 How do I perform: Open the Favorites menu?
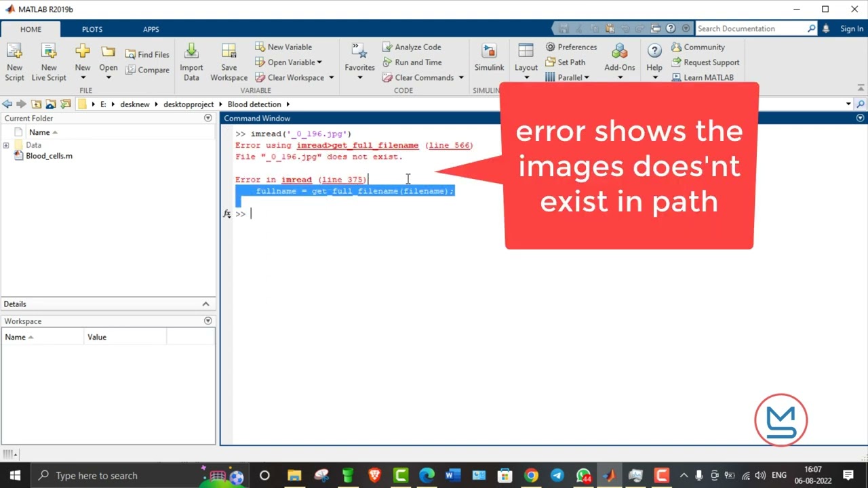tap(359, 62)
